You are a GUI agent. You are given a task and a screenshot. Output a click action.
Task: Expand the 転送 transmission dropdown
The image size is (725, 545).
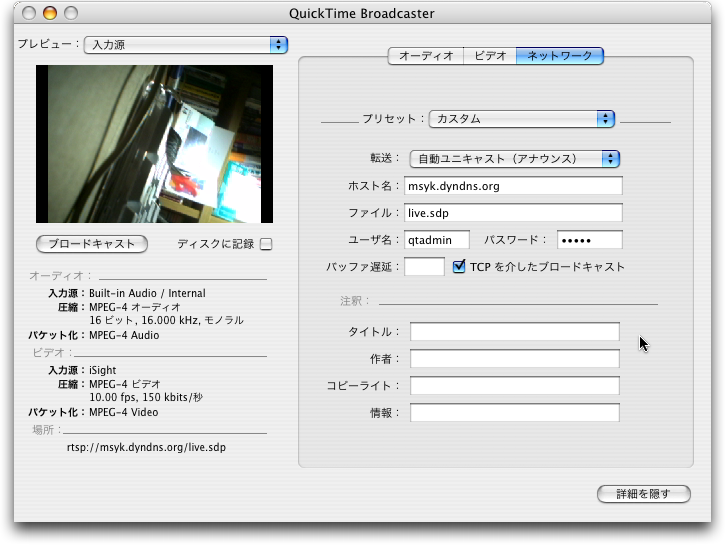515,158
